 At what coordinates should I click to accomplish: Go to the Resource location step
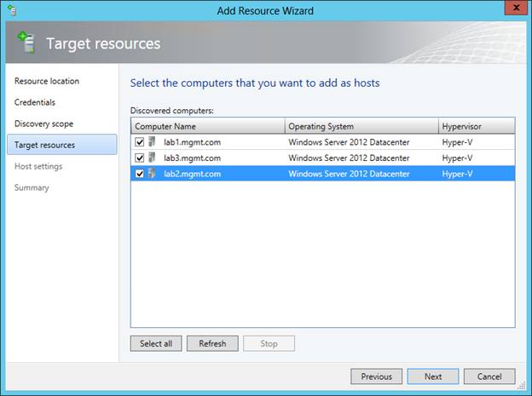coord(47,81)
